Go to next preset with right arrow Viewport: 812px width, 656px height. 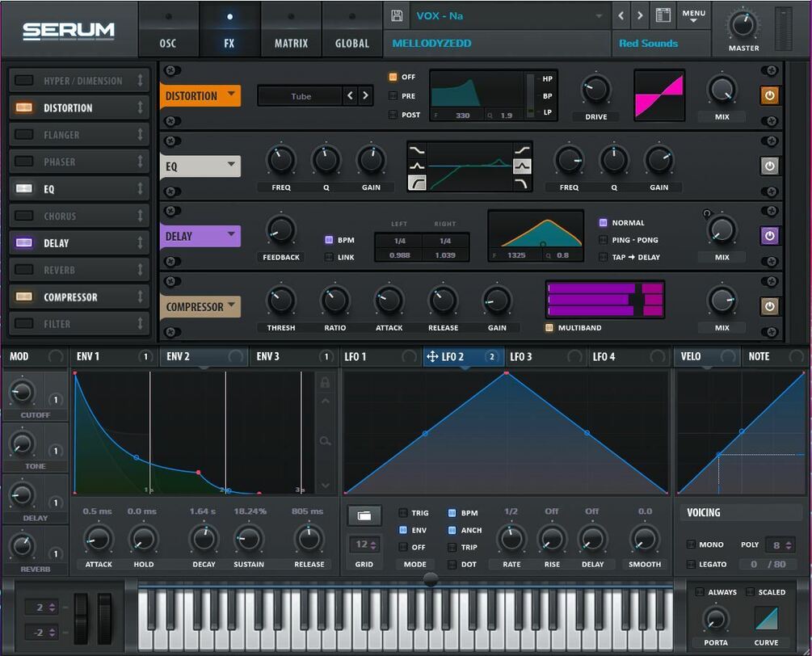pos(640,15)
